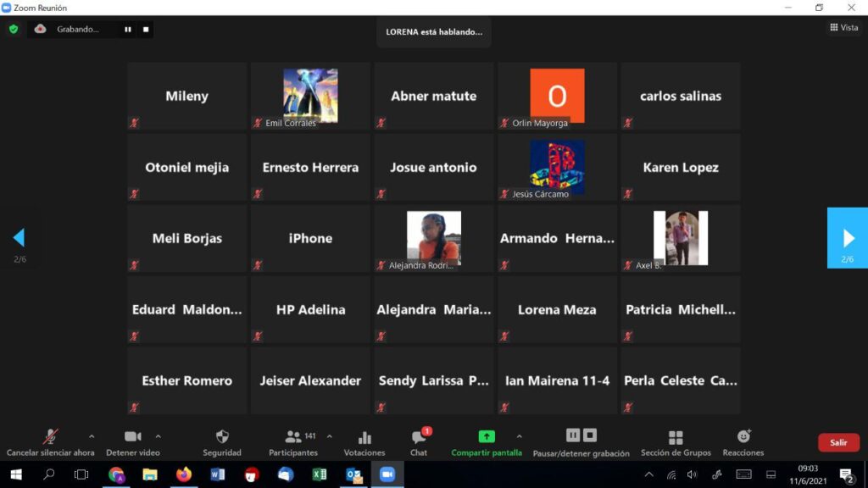Click the green encryption shield icon
Screen dimensions: 868x488
[x=14, y=29]
